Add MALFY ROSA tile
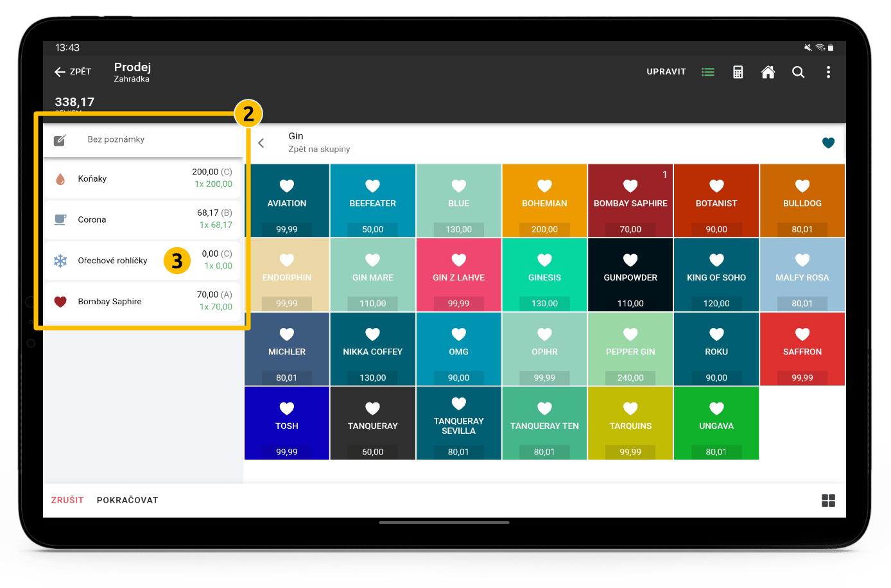 802,275
